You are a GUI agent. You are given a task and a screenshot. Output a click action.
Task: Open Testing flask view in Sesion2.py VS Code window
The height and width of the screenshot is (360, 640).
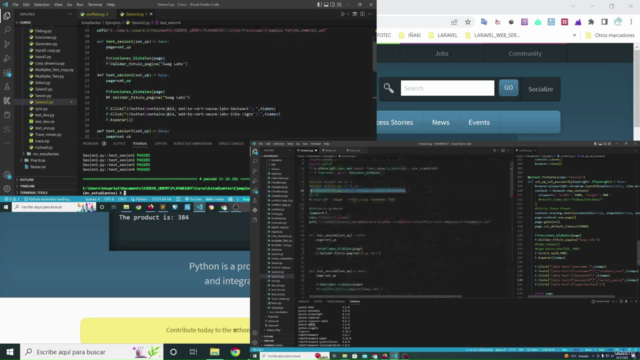pyautogui.click(x=7, y=87)
